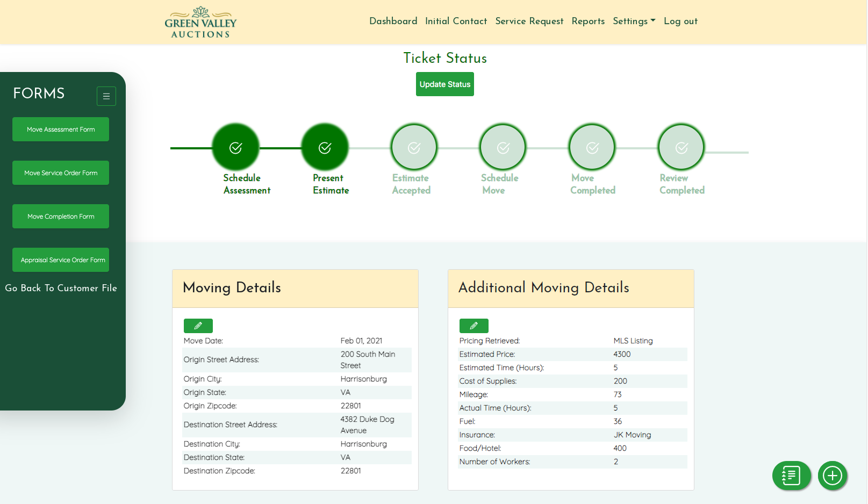Open the Dashboard nav item
The image size is (868, 504).
point(393,21)
